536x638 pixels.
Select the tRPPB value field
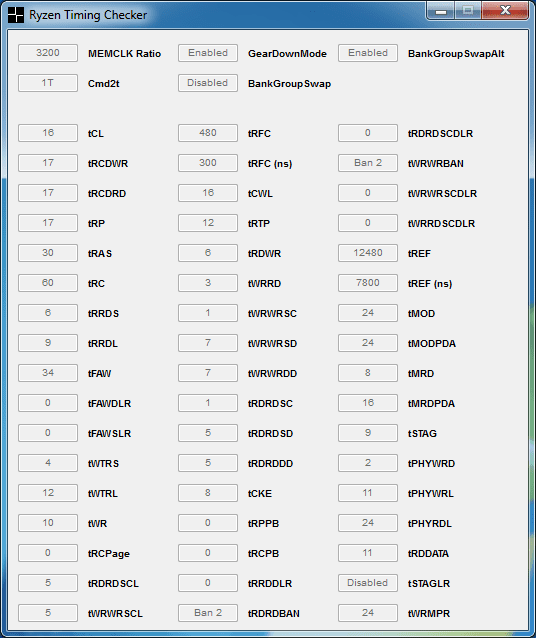pyautogui.click(x=208, y=523)
